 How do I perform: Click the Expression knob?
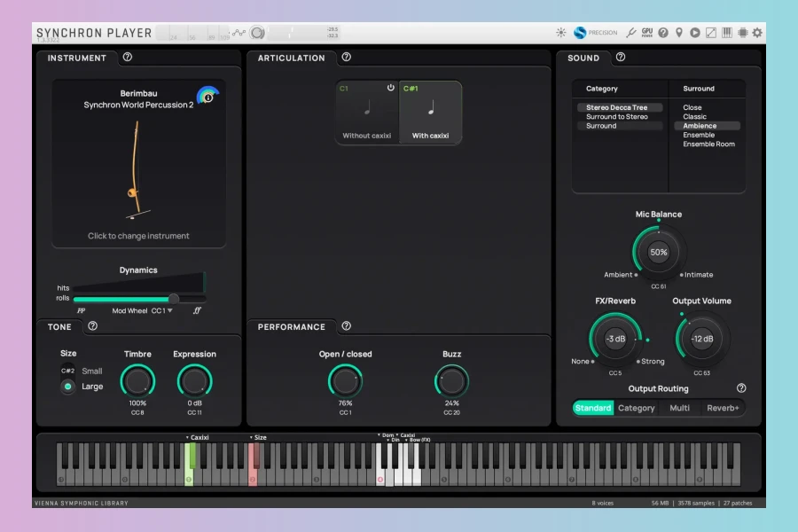pyautogui.click(x=194, y=382)
